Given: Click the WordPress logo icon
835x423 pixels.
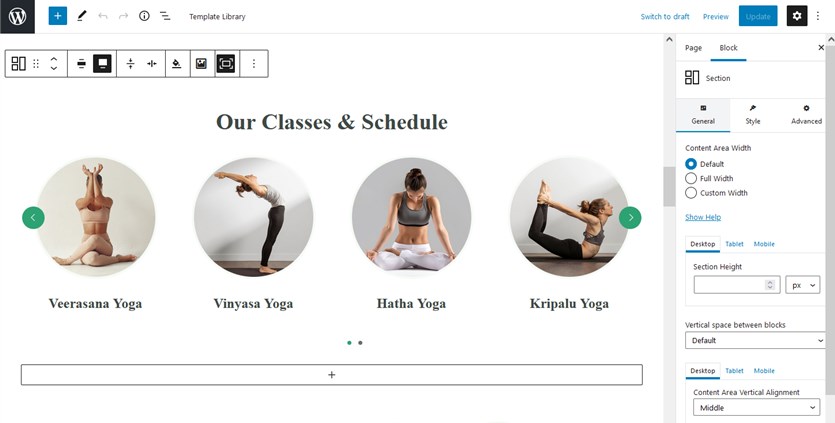Looking at the screenshot, I should point(17,17).
